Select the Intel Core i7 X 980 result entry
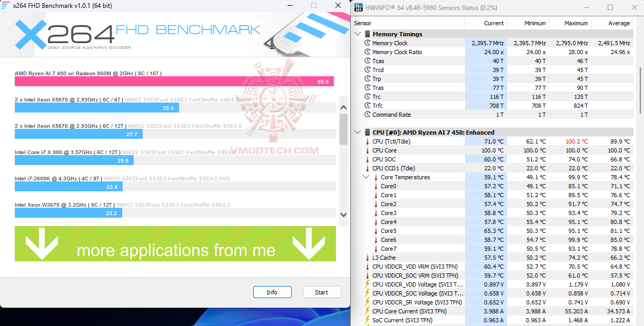 [x=175, y=157]
